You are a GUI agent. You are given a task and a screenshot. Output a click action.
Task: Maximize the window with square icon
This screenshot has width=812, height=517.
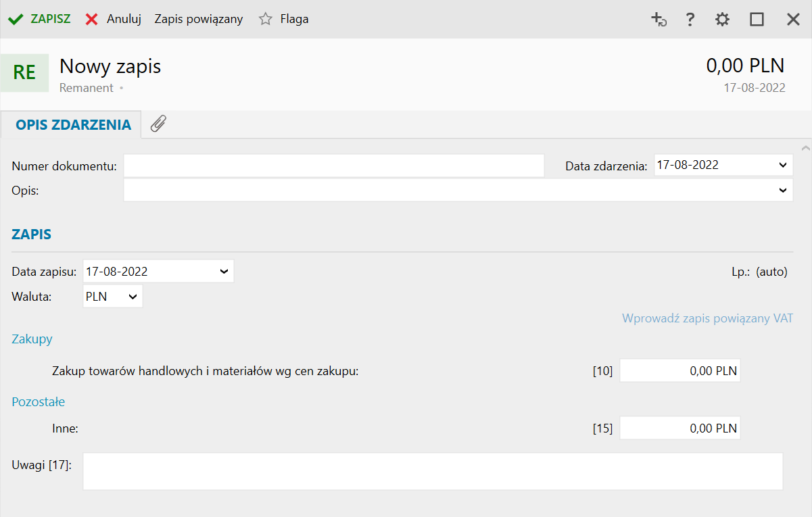[x=757, y=20]
